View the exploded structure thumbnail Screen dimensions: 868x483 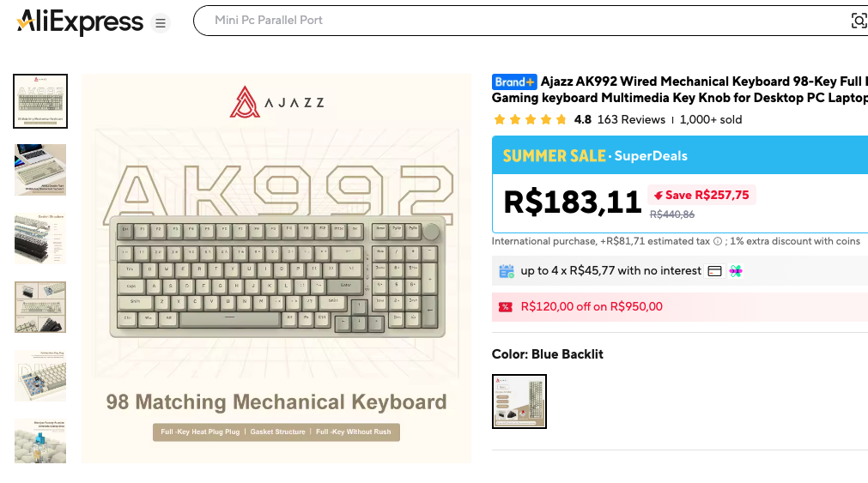point(40,238)
